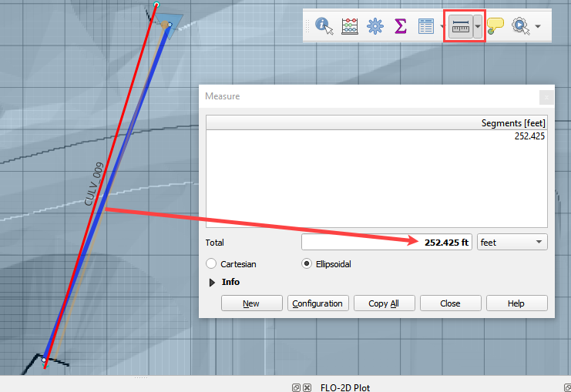Select the Cartesian radio button
The width and height of the screenshot is (571, 392).
tap(211, 264)
